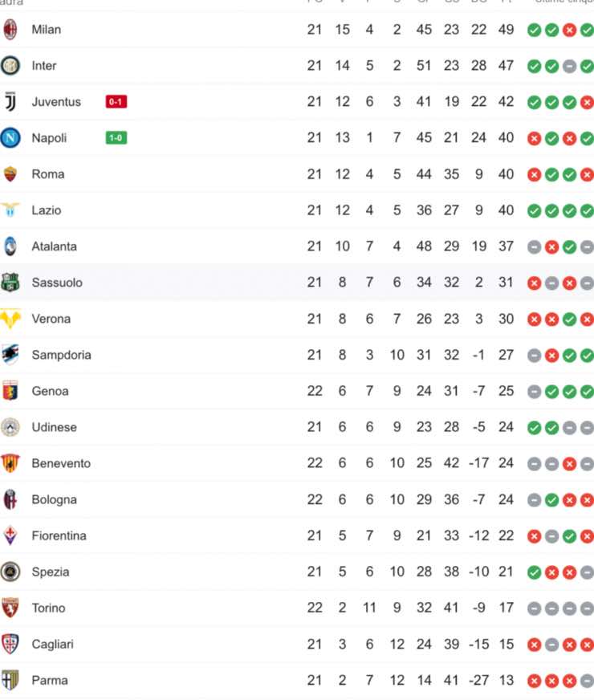The image size is (594, 700).
Task: Select the Fiorentina team name
Action: coord(59,535)
